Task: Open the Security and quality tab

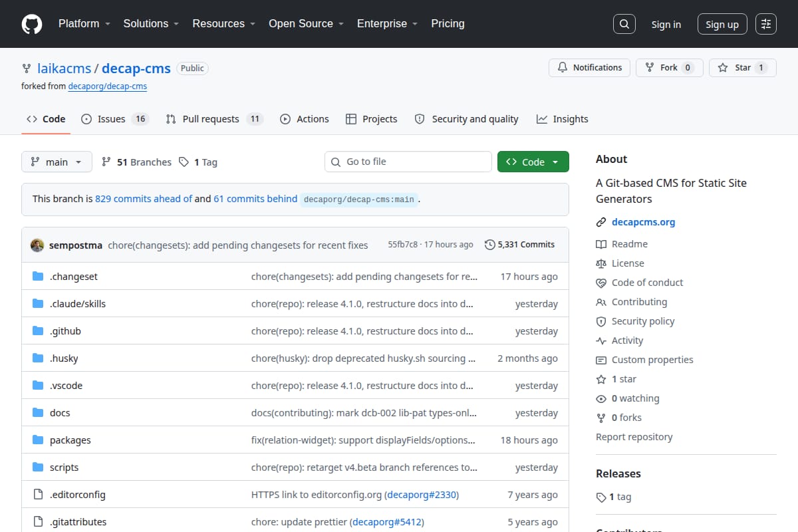Action: [x=466, y=119]
